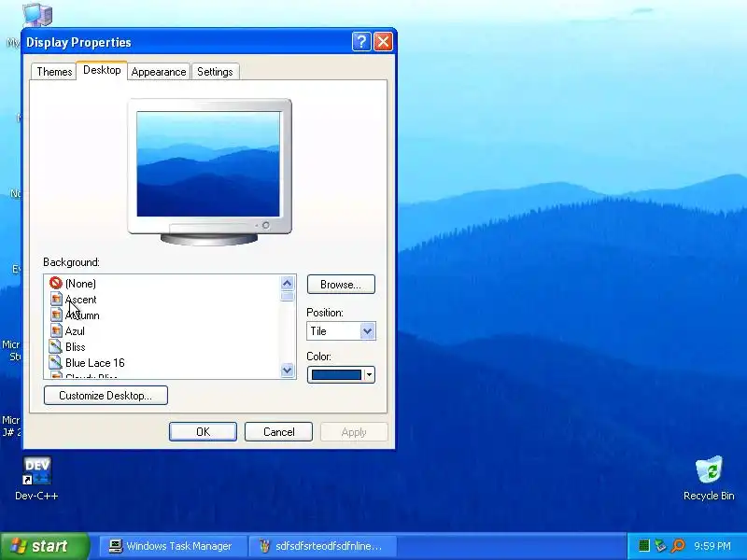Click the blue Color swatch

pyautogui.click(x=336, y=375)
